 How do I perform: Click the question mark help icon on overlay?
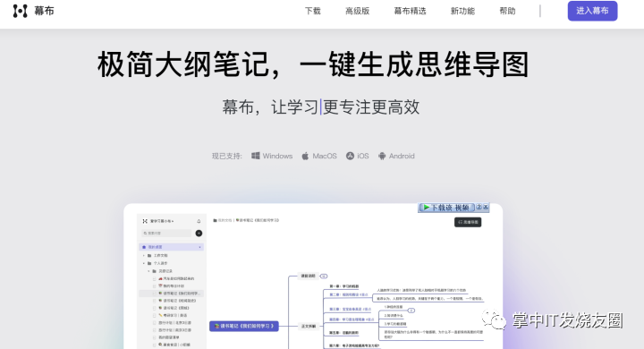[x=479, y=208]
